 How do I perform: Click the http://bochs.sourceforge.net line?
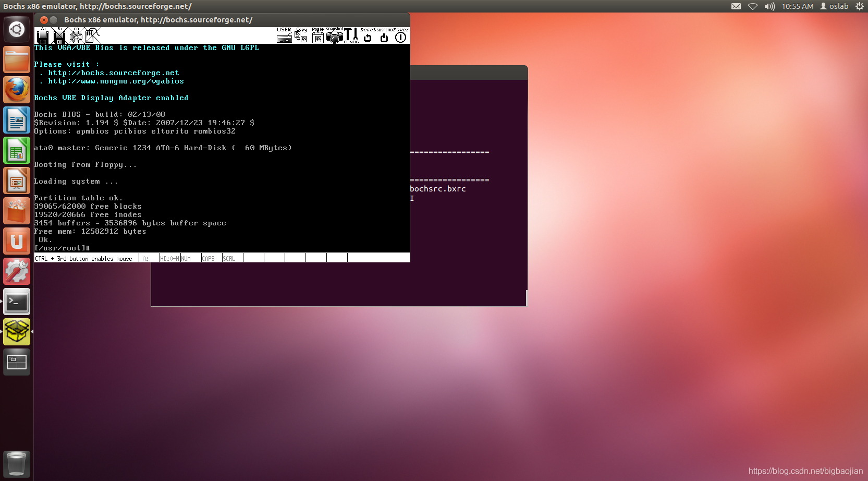[x=114, y=73]
